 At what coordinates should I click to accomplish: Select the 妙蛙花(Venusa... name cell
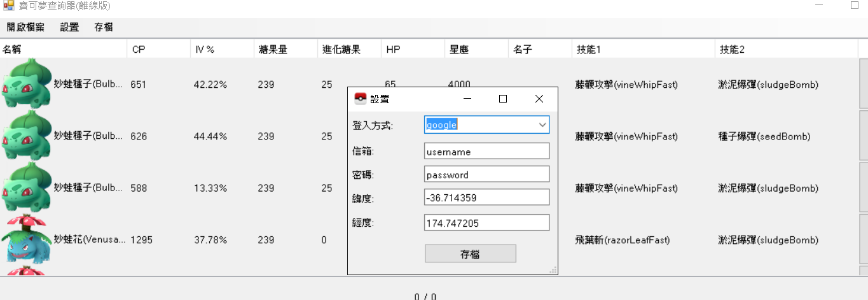pyautogui.click(x=90, y=240)
